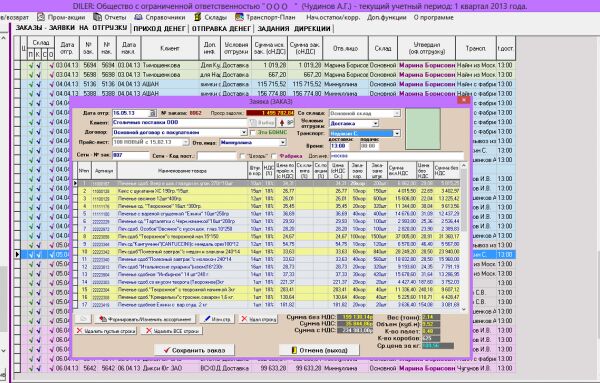The height and width of the screenshot is (383, 600).
Task: Tick the Фабрика checkbox
Action: pos(274,156)
